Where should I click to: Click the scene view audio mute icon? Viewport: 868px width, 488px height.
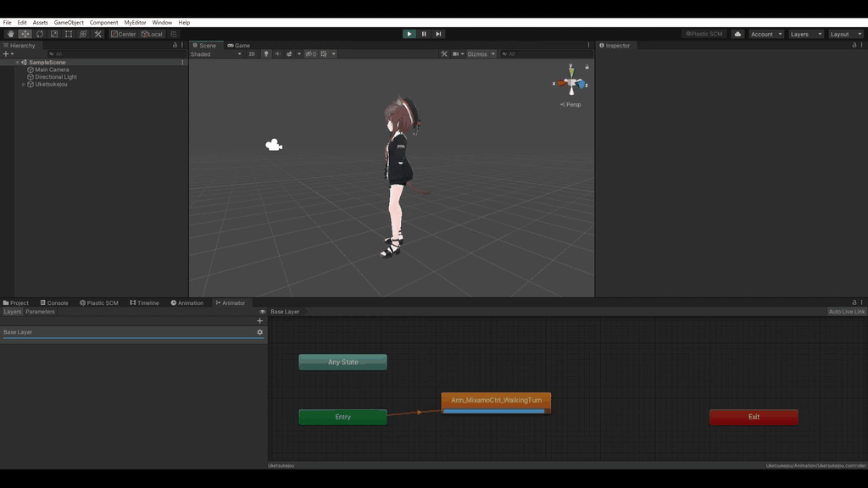(278, 53)
